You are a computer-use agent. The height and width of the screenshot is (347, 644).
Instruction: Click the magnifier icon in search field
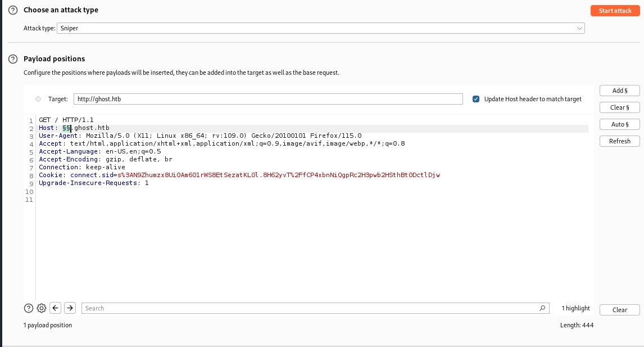[542, 308]
